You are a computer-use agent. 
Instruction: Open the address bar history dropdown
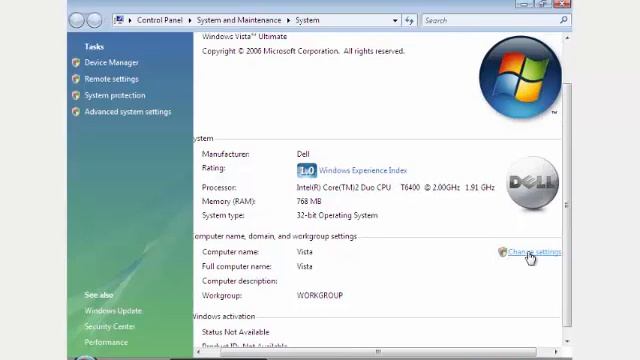(x=395, y=20)
